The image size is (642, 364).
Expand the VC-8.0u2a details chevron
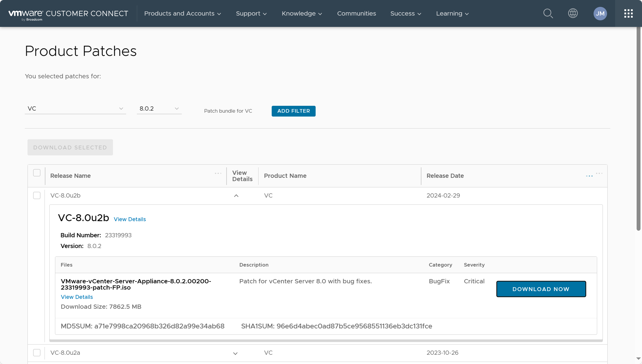[236, 354]
